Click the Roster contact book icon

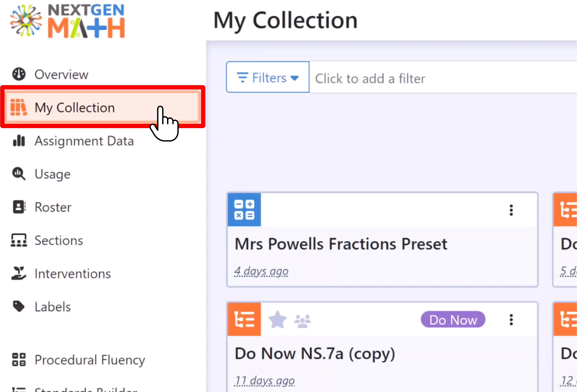click(x=19, y=207)
